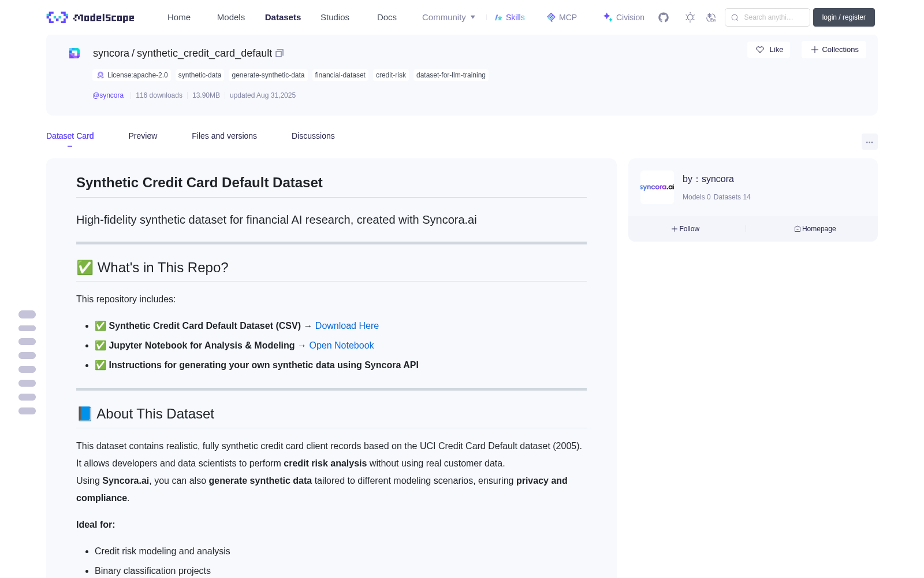Click the dataset-for-llm-training tag
924x578 pixels.
pyautogui.click(x=451, y=75)
